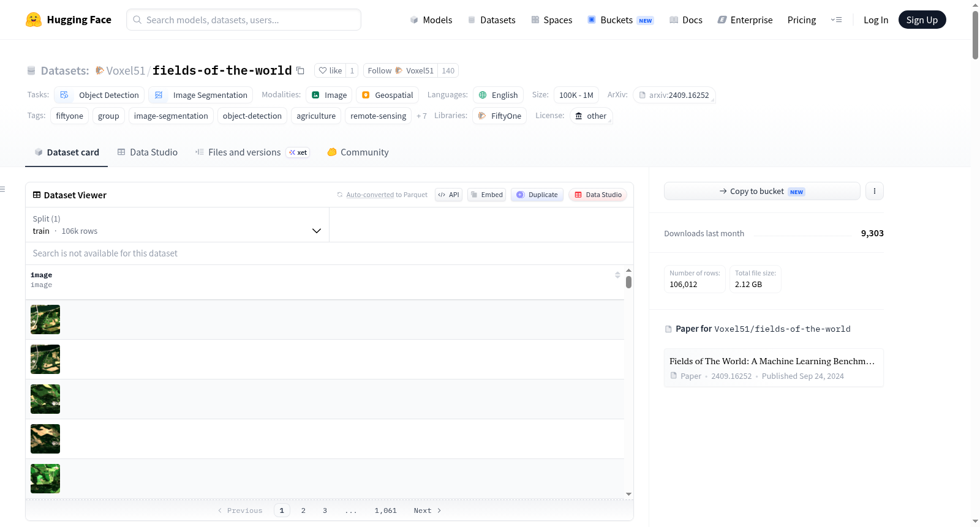This screenshot has height=527, width=980.
Task: Show the +7 more tags
Action: [421, 116]
